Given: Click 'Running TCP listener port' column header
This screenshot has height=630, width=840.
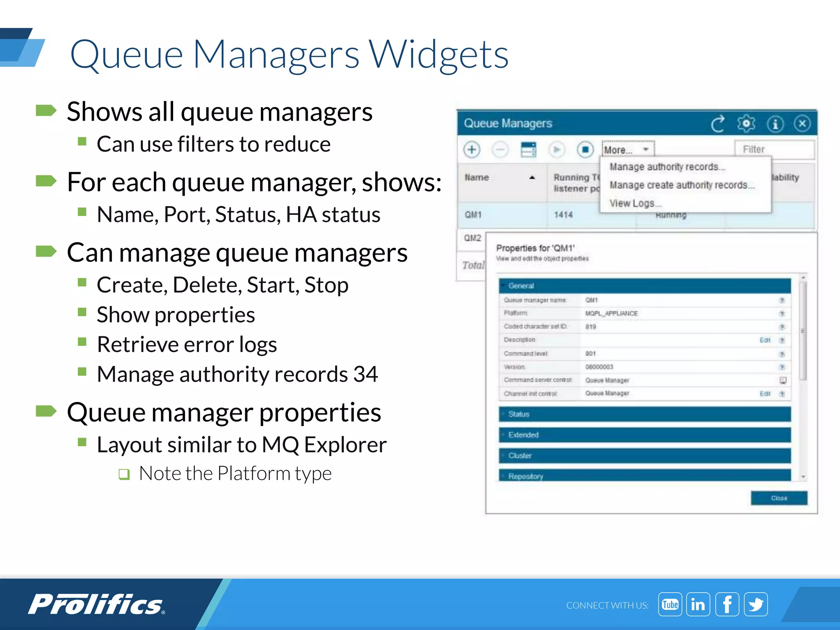Looking at the screenshot, I should (576, 183).
